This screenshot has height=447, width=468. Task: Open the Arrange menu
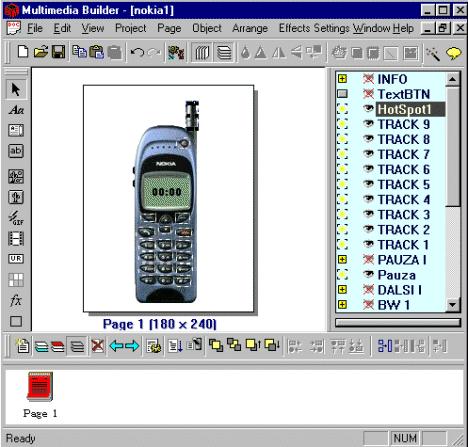pyautogui.click(x=250, y=28)
